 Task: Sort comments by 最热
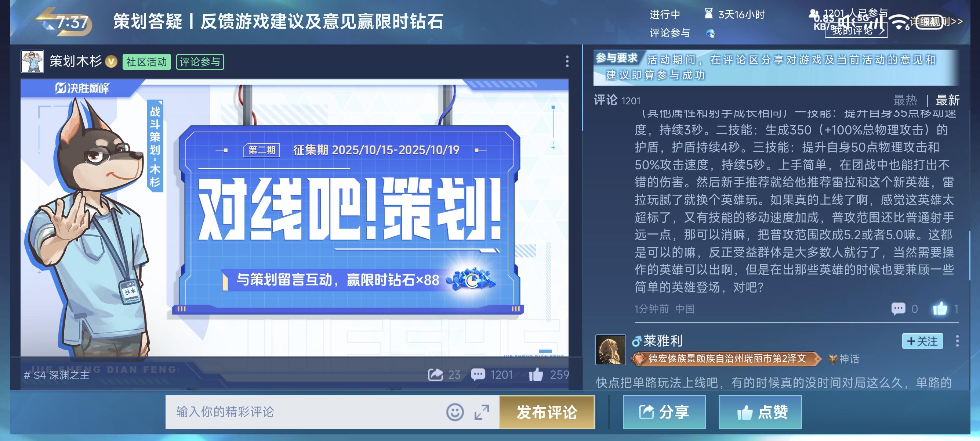(905, 100)
